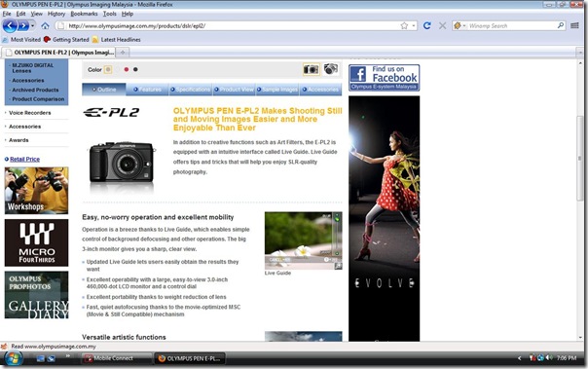Screen dimensions: 588x369
Task: Open the Edit menu
Action: (20, 14)
